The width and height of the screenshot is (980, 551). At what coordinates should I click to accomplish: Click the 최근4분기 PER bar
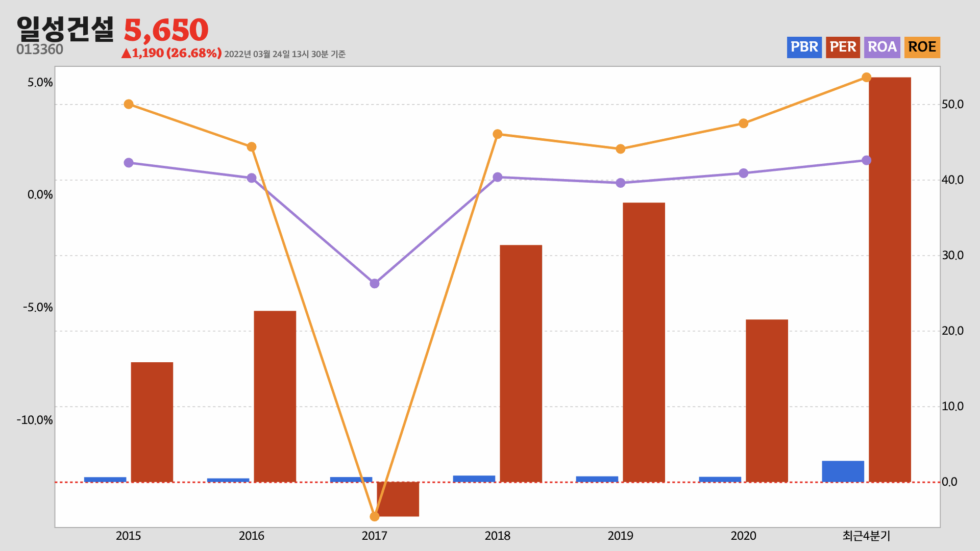point(890,280)
